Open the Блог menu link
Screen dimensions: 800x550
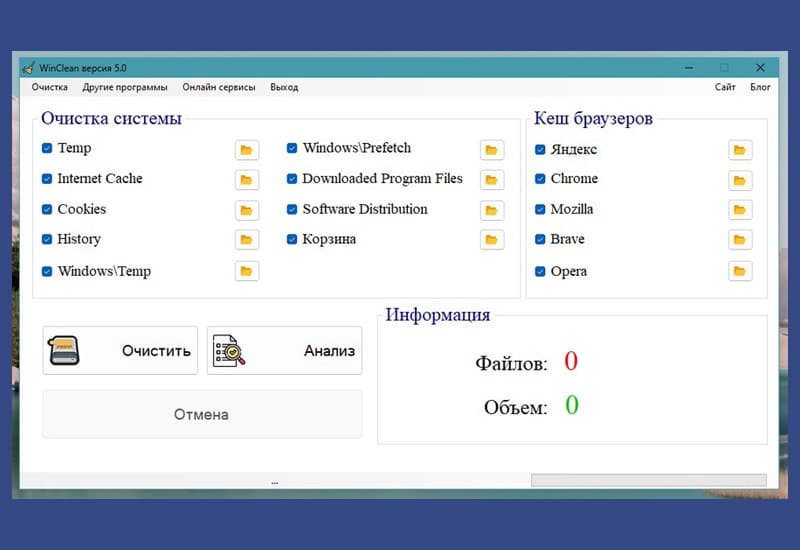point(760,87)
